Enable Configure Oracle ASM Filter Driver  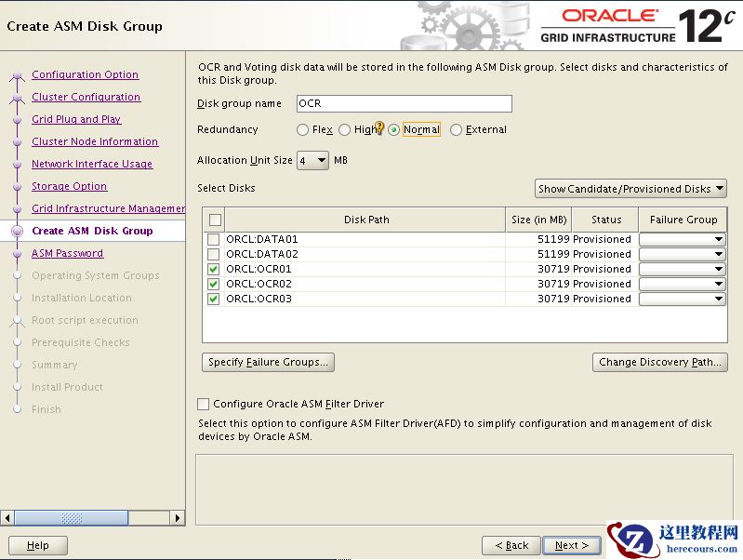click(204, 405)
